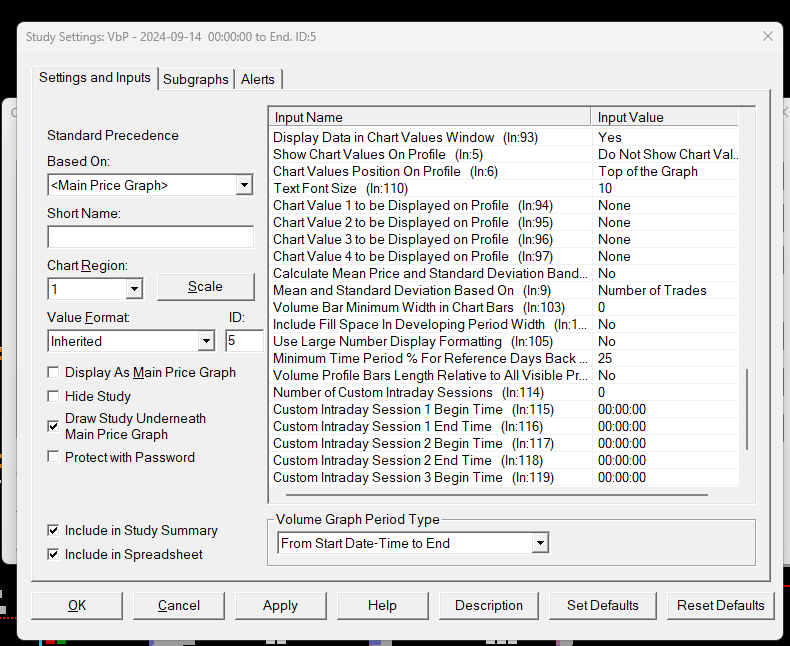This screenshot has width=790, height=646.
Task: Open the Volume Graph Period Type dropdown
Action: click(x=540, y=543)
